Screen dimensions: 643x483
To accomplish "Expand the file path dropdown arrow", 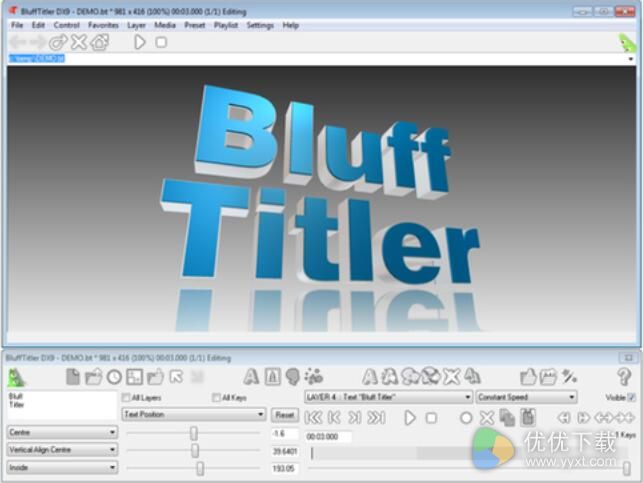I will [x=631, y=59].
